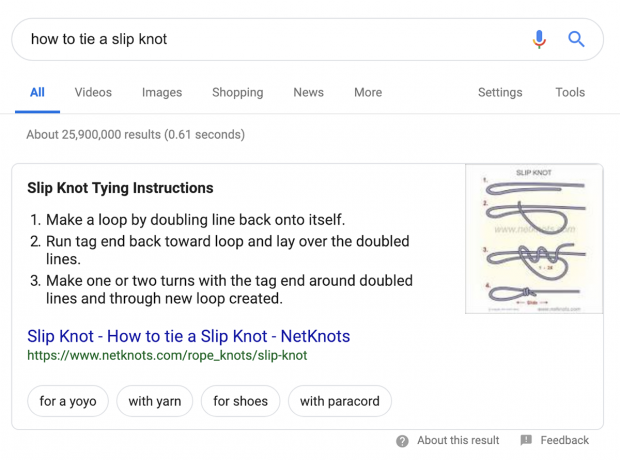
Task: Open the Shopping results tab
Action: point(238,92)
